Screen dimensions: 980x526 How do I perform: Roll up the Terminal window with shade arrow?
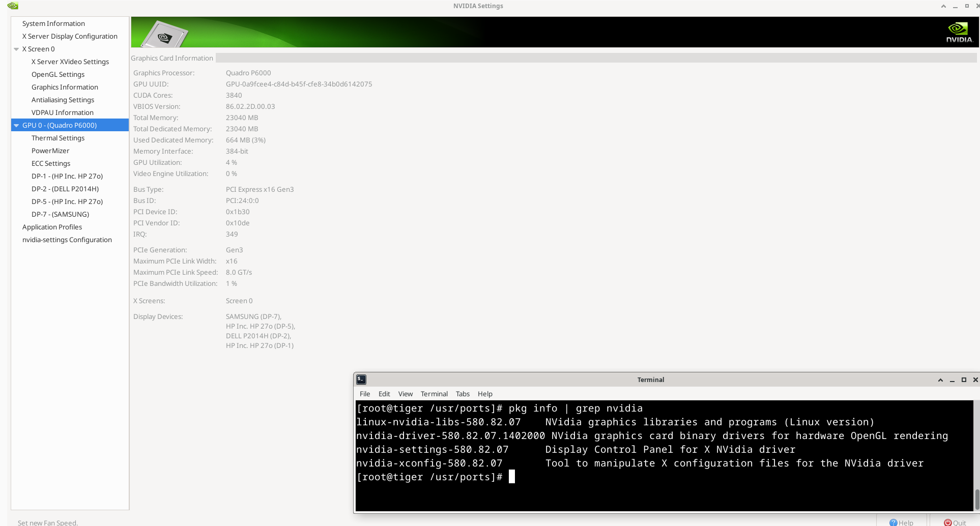tap(940, 380)
